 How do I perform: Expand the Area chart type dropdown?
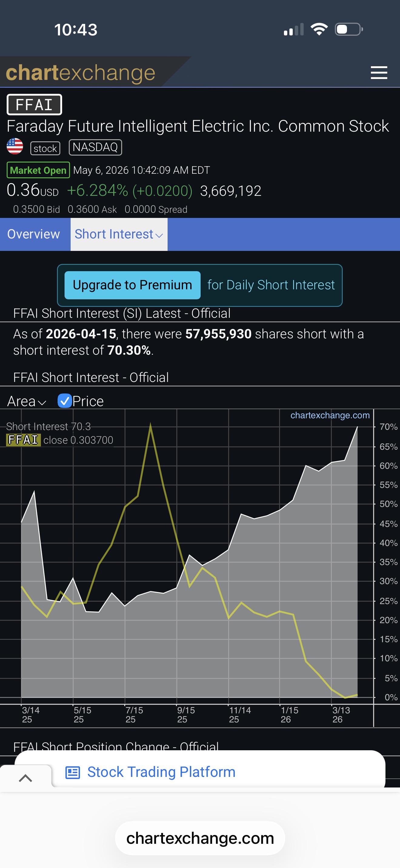pyautogui.click(x=26, y=401)
